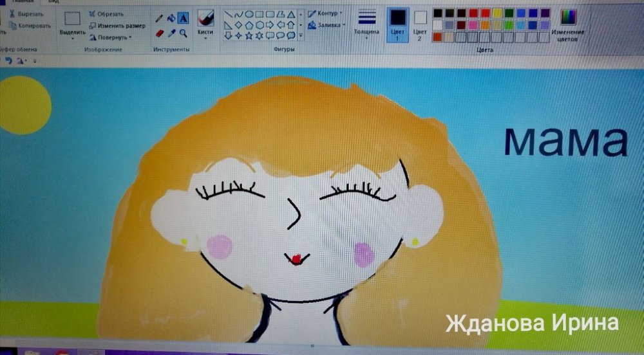Click the Undo arrow in quick access bar
The height and width of the screenshot is (355, 644).
tap(9, 60)
